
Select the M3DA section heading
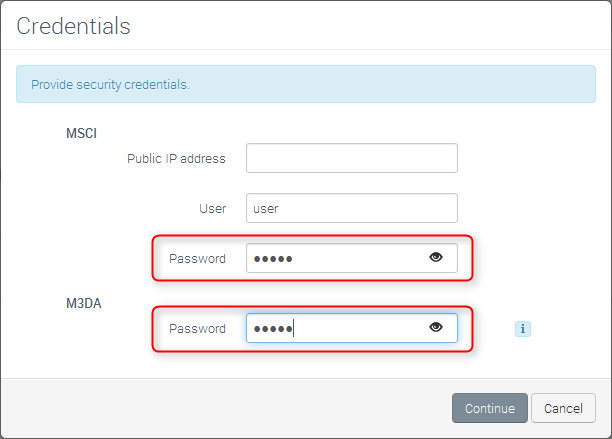(x=83, y=302)
